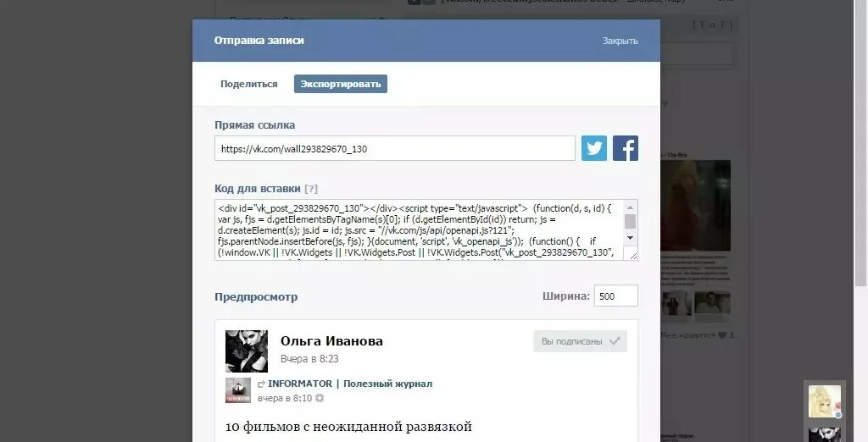Close the dialog via Закрыть link

[x=620, y=41]
